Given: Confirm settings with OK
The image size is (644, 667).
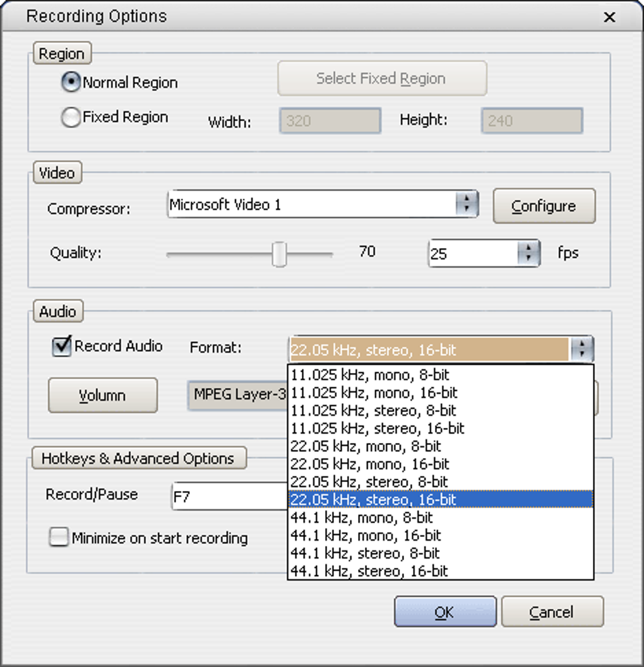Looking at the screenshot, I should point(445,611).
